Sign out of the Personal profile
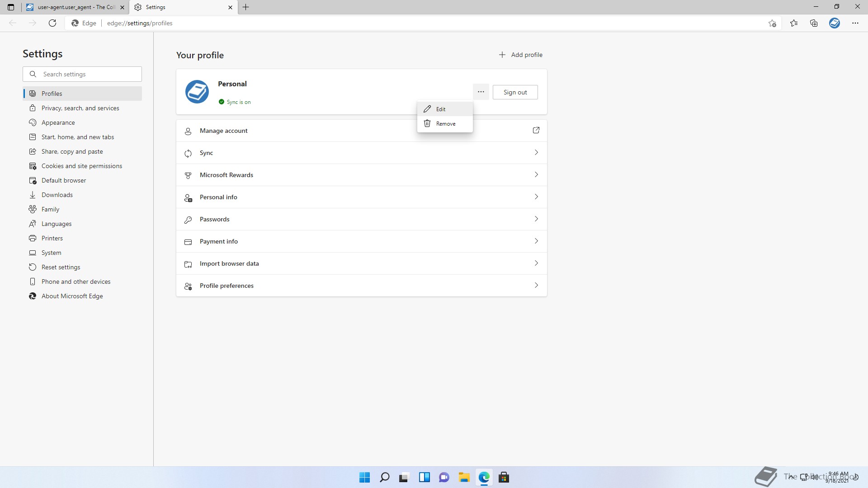Viewport: 868px width, 488px height. click(x=515, y=92)
